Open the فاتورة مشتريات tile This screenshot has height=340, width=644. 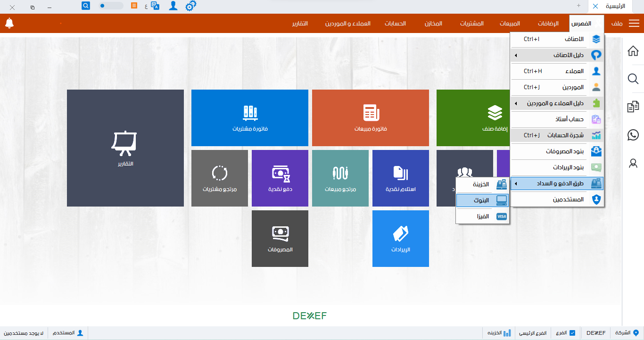tap(250, 118)
